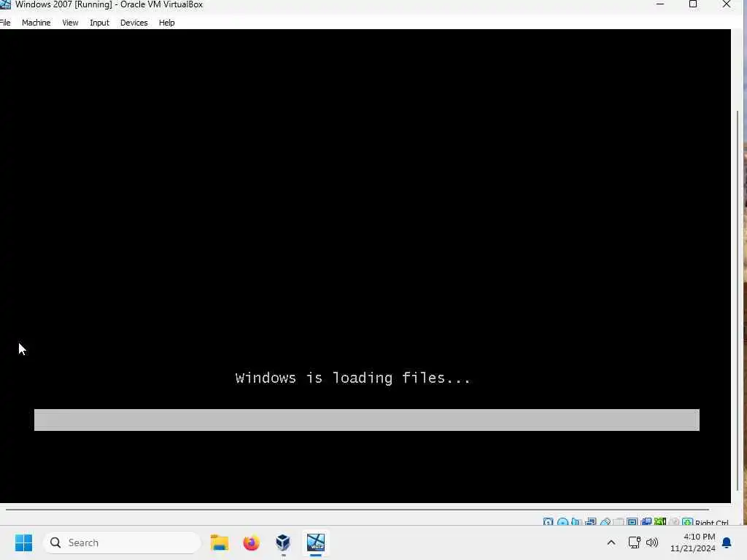Click the green CPU virtualization status icon
The image size is (747, 560).
[x=659, y=522]
